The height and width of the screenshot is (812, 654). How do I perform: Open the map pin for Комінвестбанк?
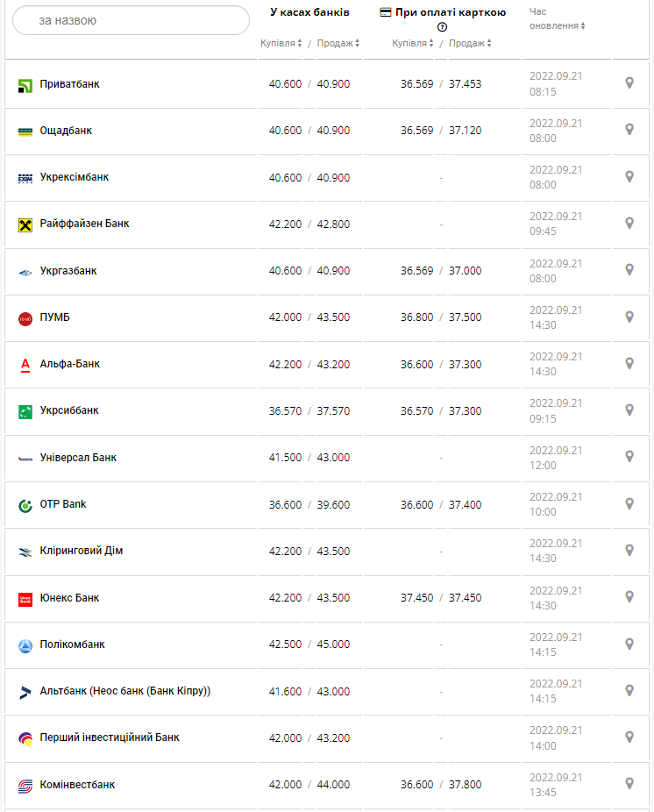tap(629, 783)
